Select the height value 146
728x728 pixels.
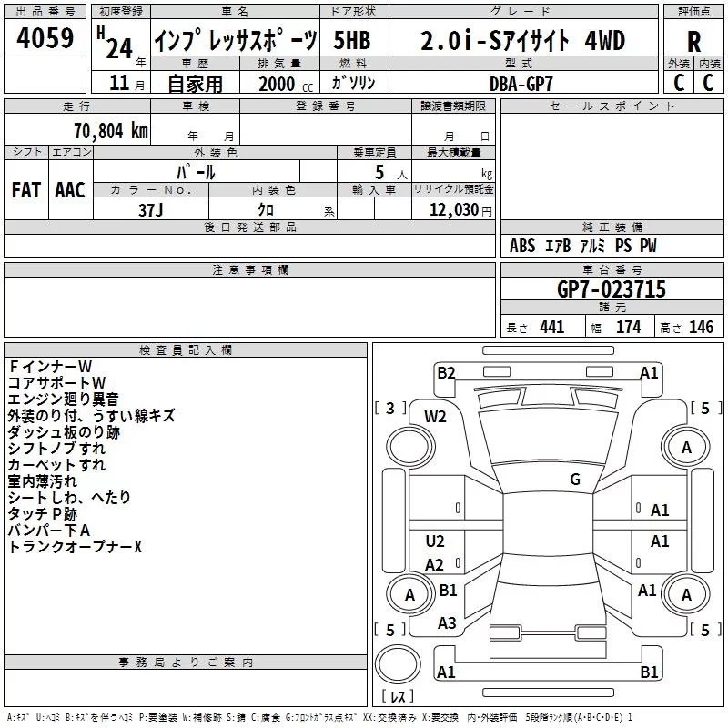(701, 327)
